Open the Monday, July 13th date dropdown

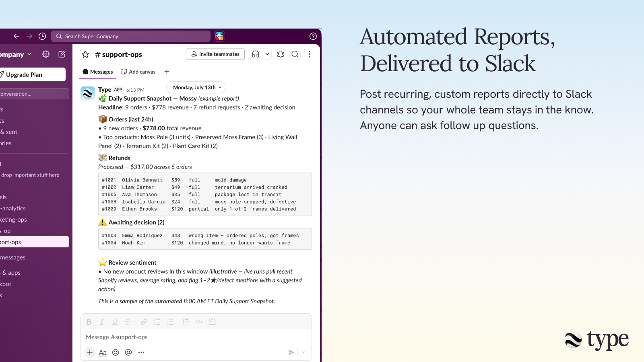pyautogui.click(x=196, y=87)
